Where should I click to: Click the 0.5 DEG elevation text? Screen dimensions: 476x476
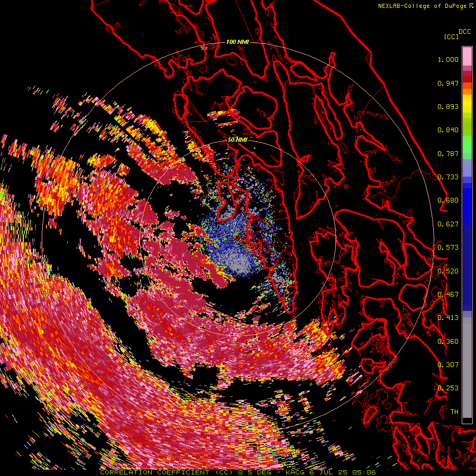pos(255,472)
